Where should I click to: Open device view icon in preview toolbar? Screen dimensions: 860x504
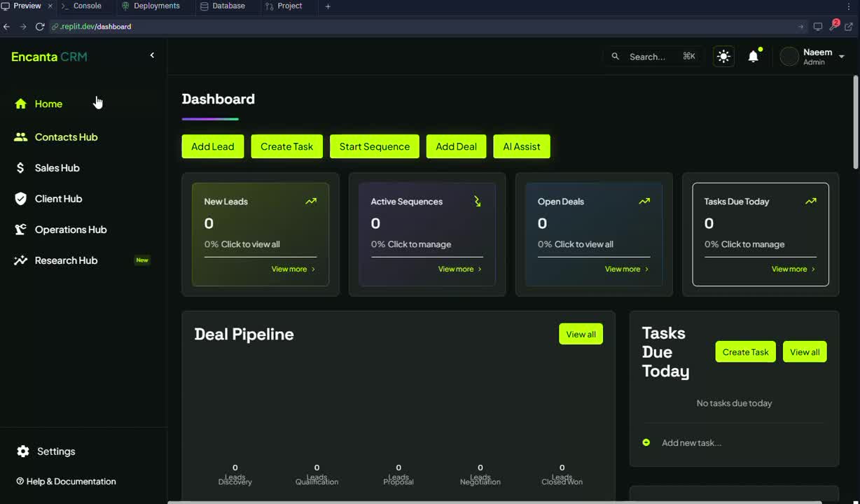817,27
